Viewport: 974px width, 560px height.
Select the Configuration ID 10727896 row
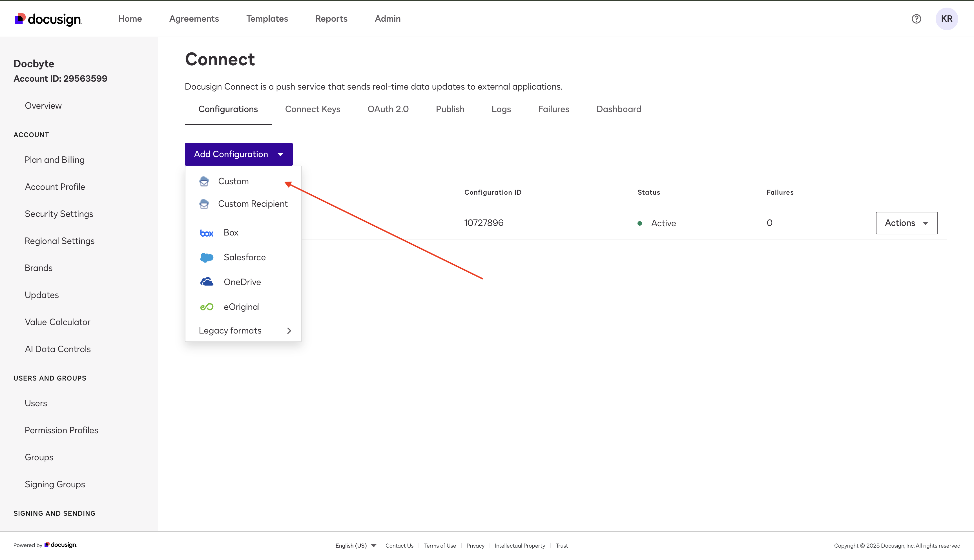(x=484, y=223)
